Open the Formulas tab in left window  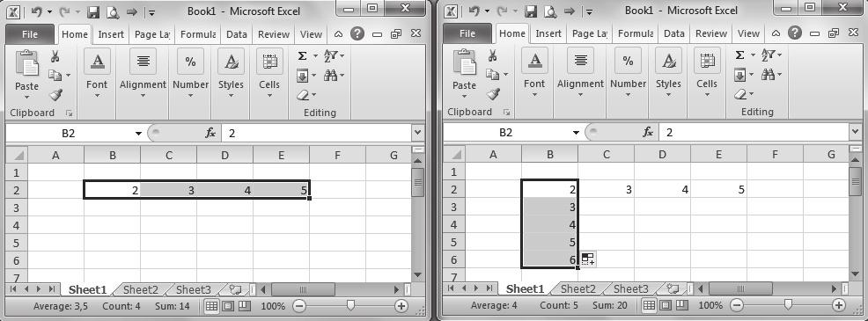coord(198,34)
